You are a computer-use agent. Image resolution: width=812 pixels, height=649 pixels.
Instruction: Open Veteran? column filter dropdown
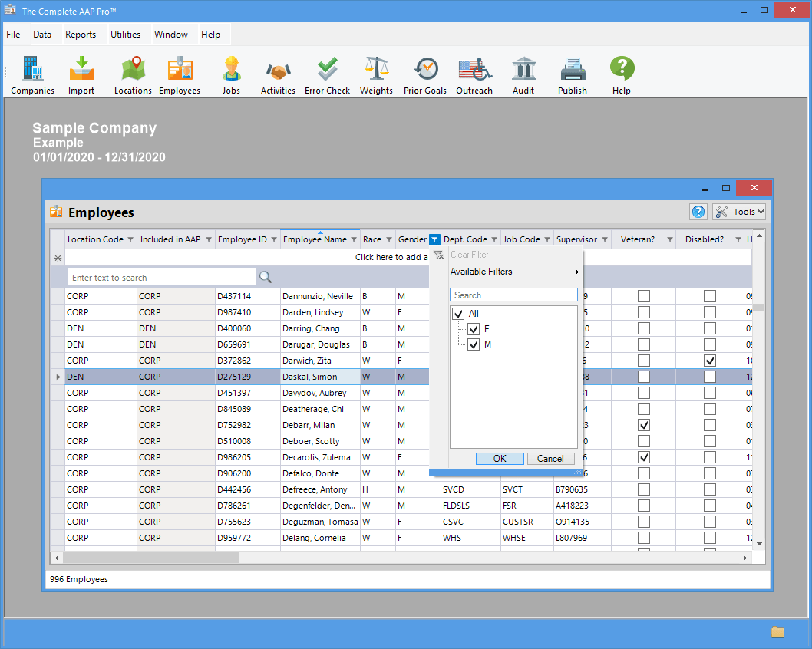pos(670,239)
